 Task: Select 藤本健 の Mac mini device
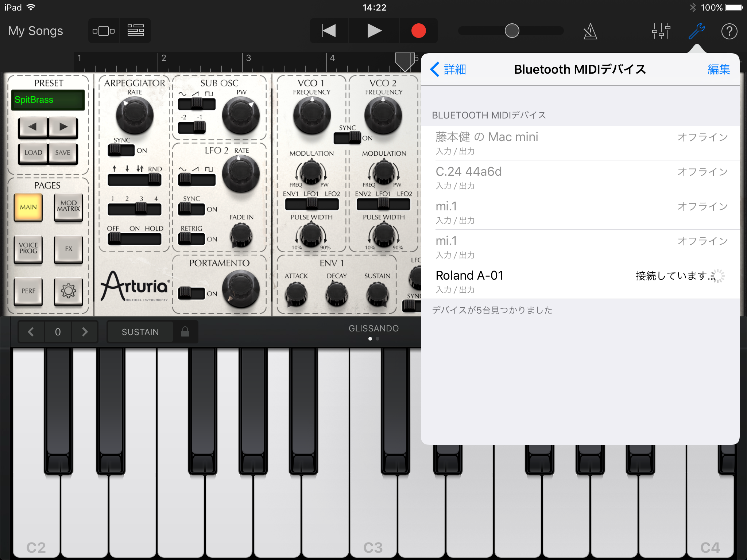pyautogui.click(x=580, y=143)
